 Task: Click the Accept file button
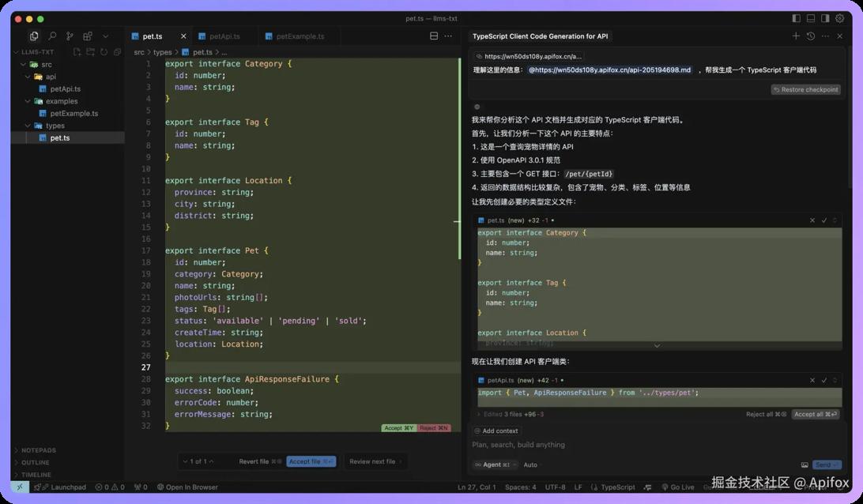(311, 461)
